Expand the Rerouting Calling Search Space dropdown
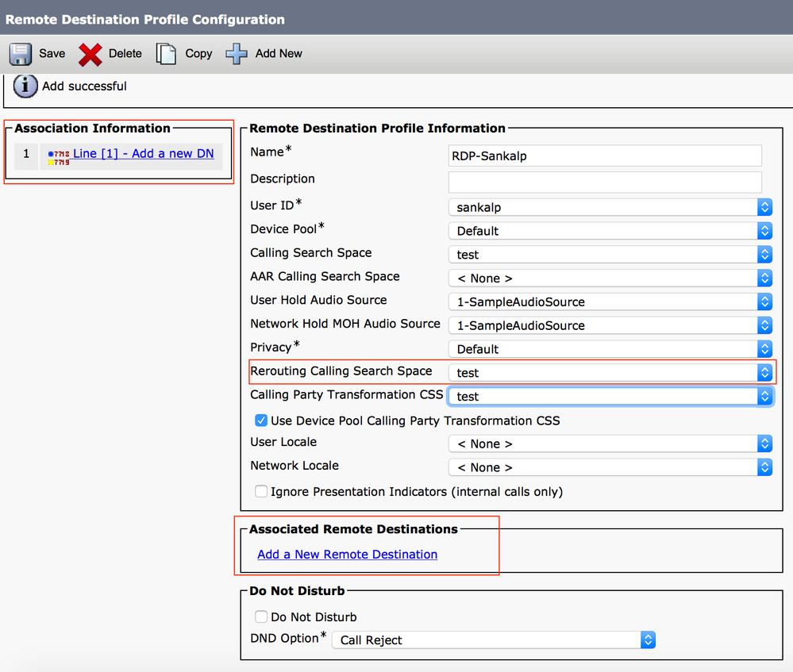The height and width of the screenshot is (672, 793). coord(610,373)
